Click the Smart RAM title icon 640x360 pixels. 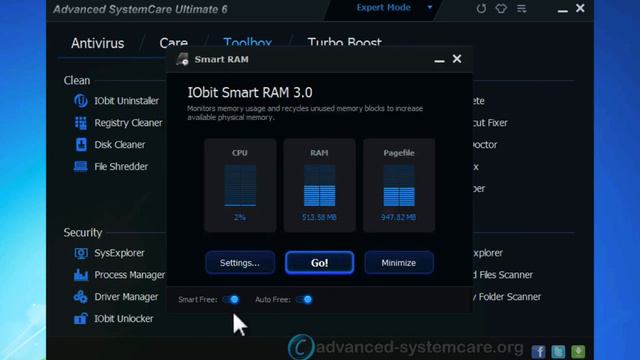(x=182, y=59)
